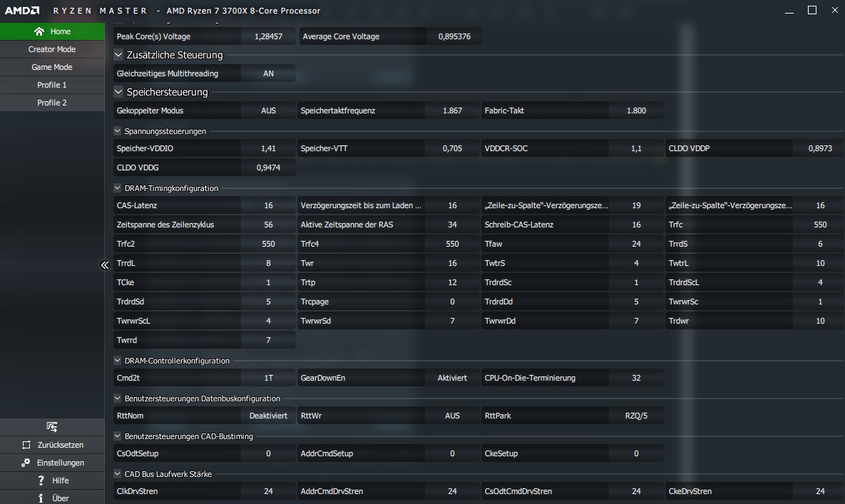This screenshot has width=845, height=504.
Task: Open Über about page
Action: pos(52,498)
